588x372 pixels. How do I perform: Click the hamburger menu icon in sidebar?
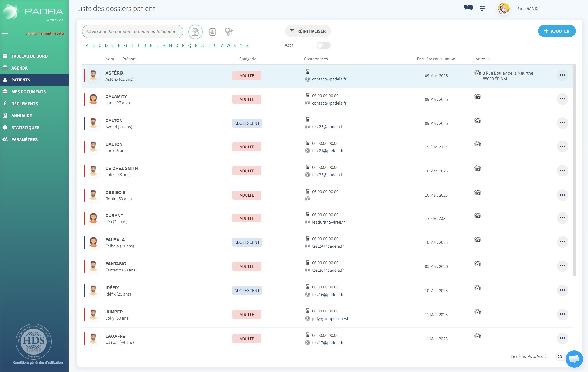click(5, 34)
